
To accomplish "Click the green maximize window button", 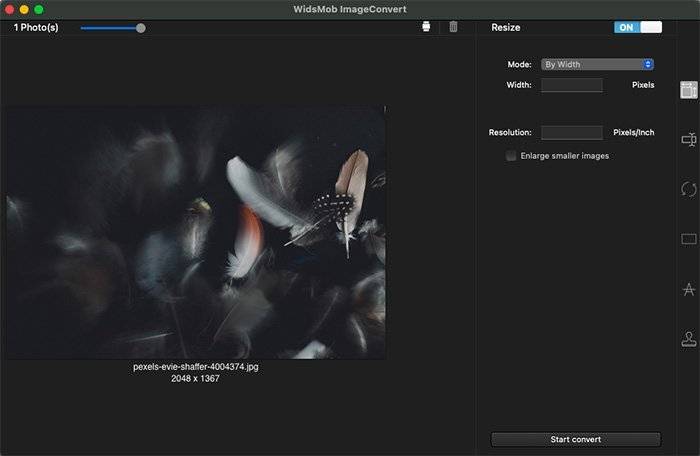I will pyautogui.click(x=39, y=9).
